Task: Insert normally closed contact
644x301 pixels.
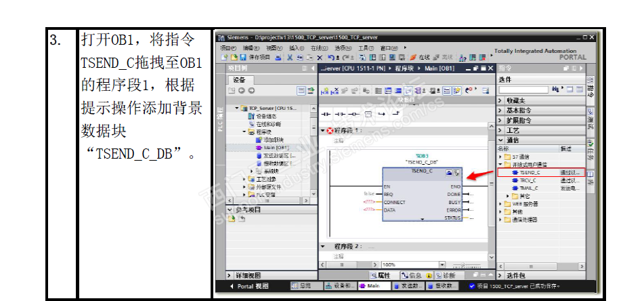Action: pos(340,114)
